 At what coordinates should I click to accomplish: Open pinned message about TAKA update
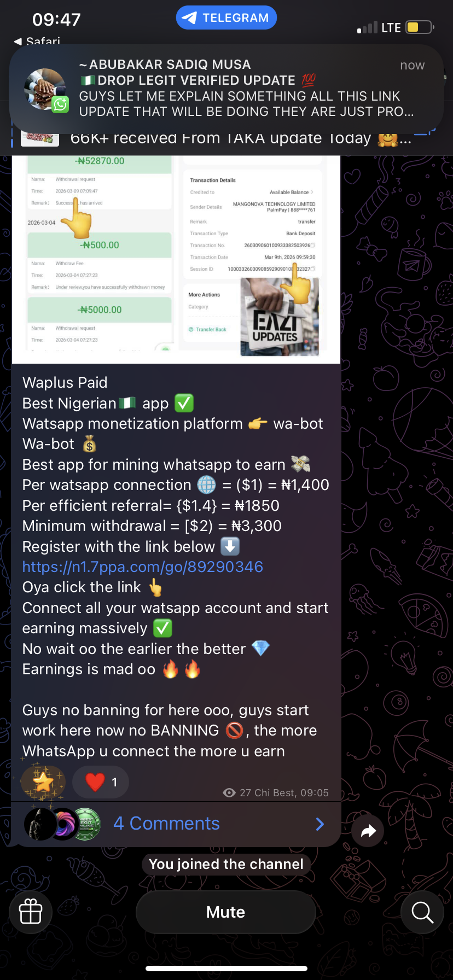[226, 139]
